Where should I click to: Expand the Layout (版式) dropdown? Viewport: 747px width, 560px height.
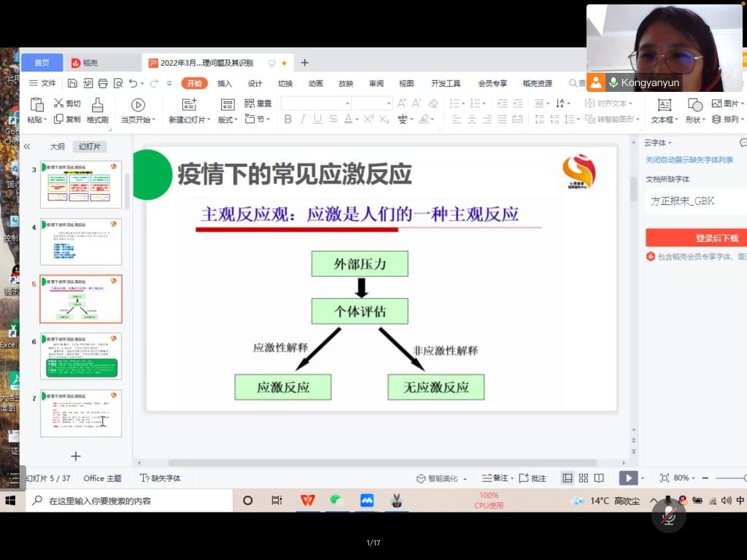(x=228, y=120)
